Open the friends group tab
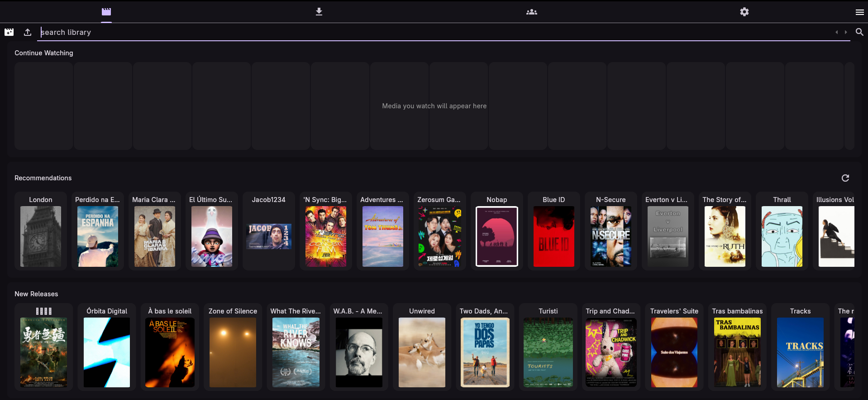Viewport: 868px width, 400px height. pos(532,12)
